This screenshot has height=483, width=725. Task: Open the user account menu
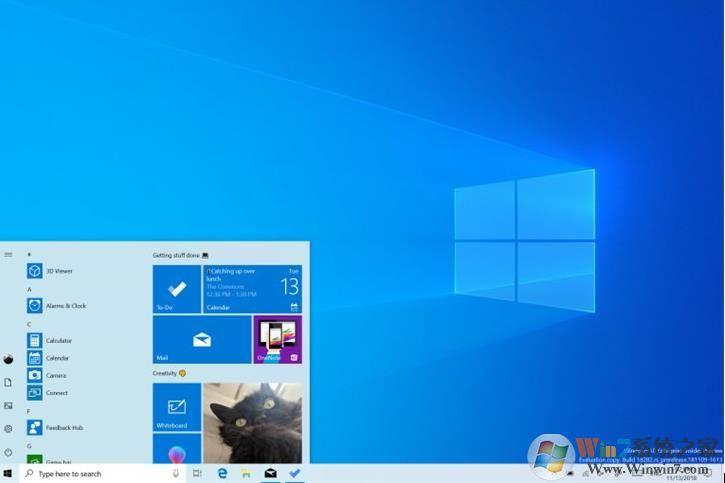(8, 359)
